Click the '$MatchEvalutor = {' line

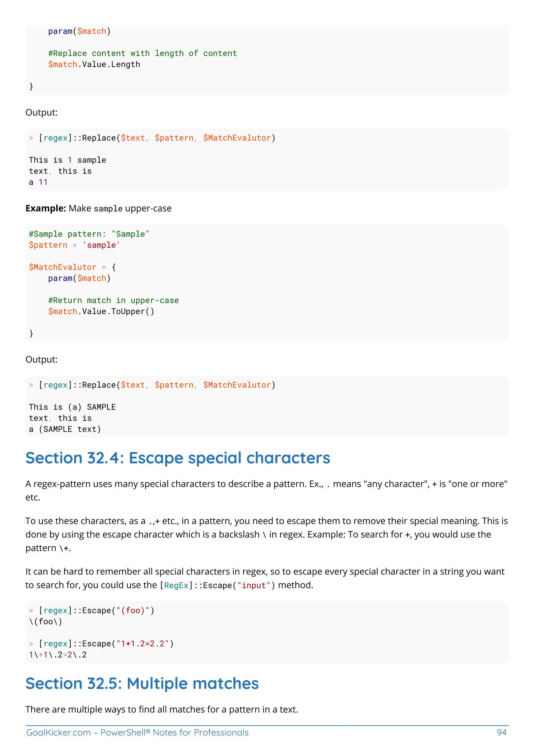(72, 267)
